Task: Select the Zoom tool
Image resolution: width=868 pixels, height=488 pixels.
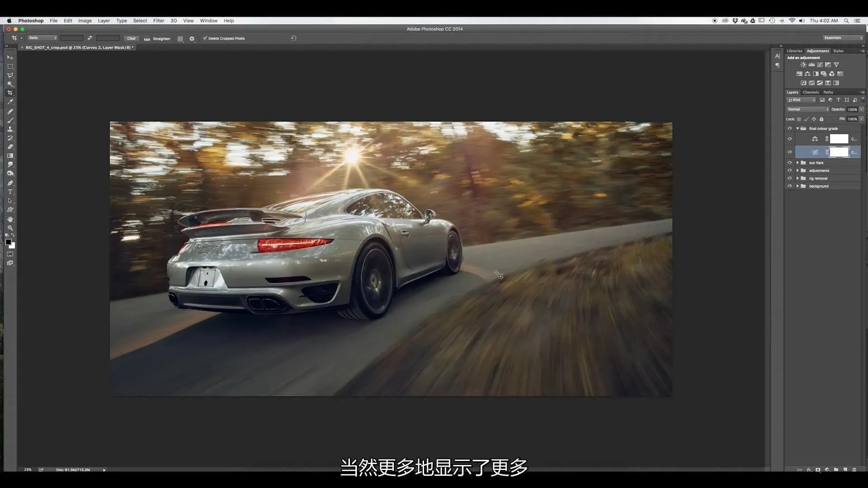Action: (x=10, y=228)
